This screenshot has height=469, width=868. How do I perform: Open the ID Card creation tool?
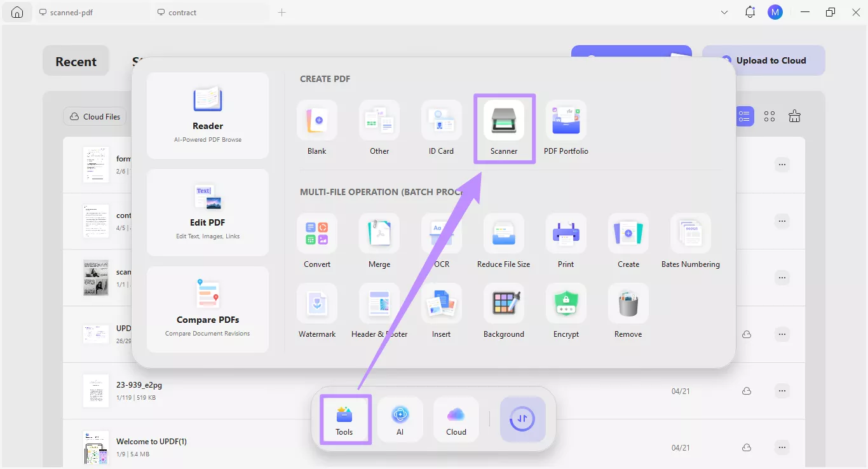click(x=441, y=128)
